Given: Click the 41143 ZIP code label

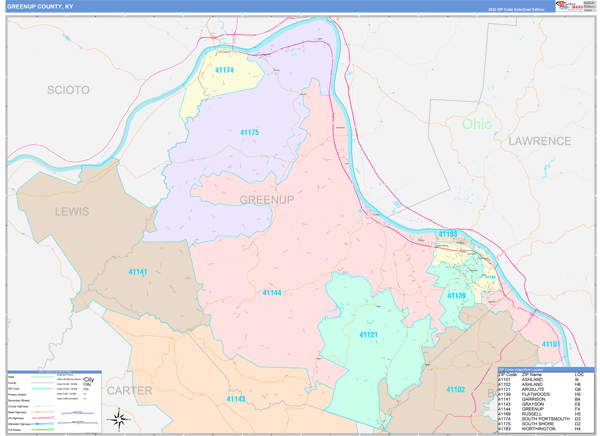Looking at the screenshot, I should tap(236, 398).
